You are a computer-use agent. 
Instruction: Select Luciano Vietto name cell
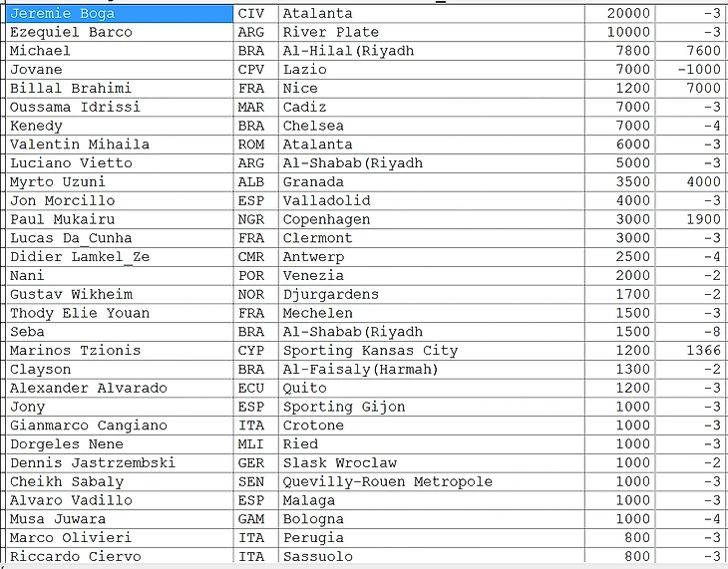click(120, 163)
